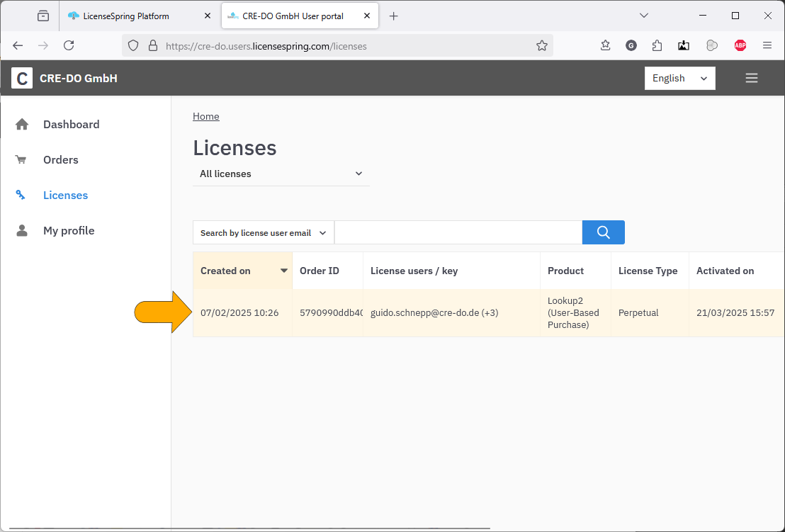785x532 pixels.
Task: Open the extensions puzzle icon
Action: point(657,45)
